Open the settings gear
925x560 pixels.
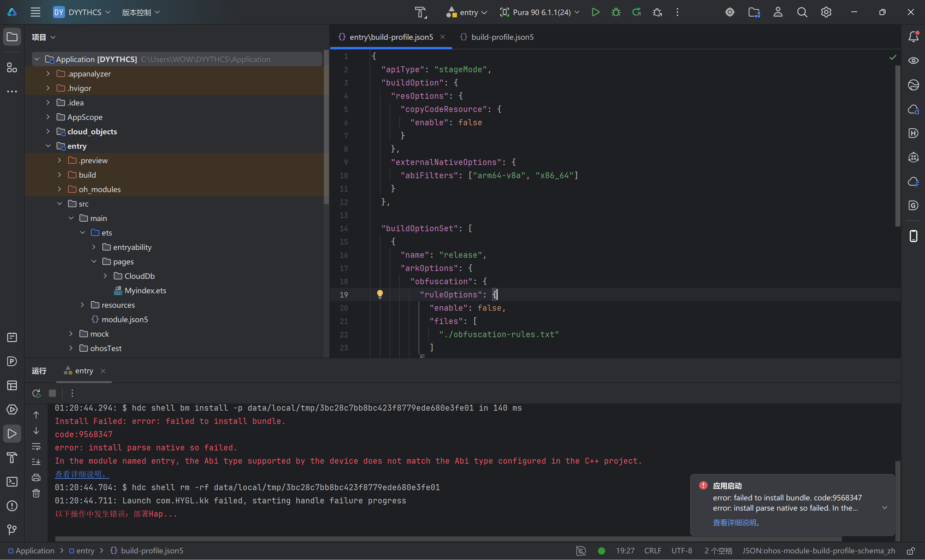click(826, 12)
